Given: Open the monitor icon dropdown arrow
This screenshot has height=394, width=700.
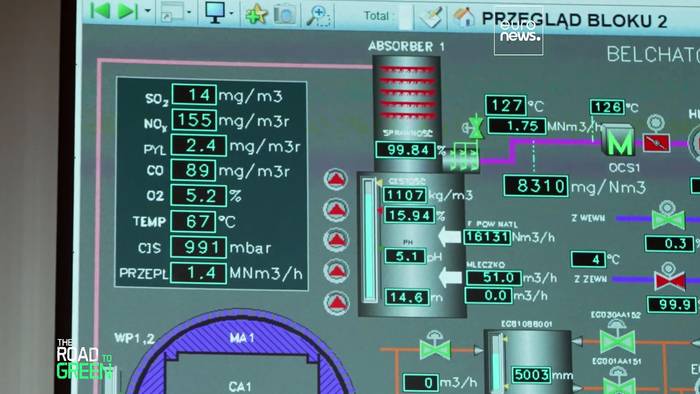Looking at the screenshot, I should point(231,13).
